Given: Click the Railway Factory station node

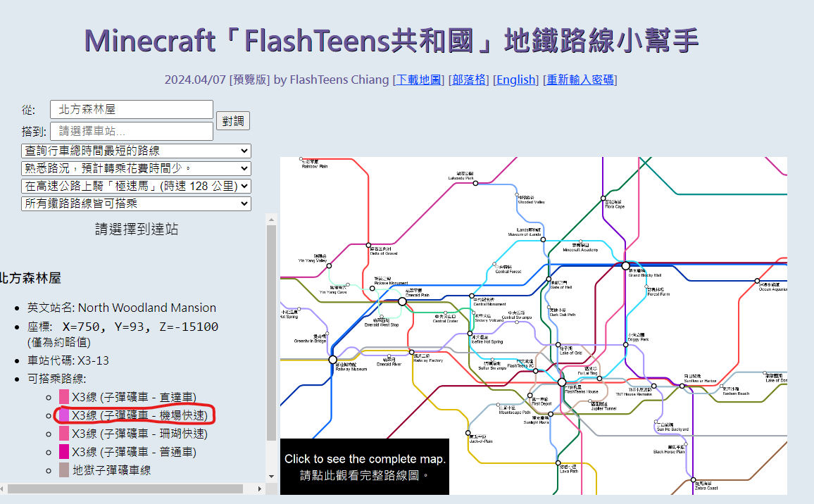Looking at the screenshot, I should click(412, 353).
